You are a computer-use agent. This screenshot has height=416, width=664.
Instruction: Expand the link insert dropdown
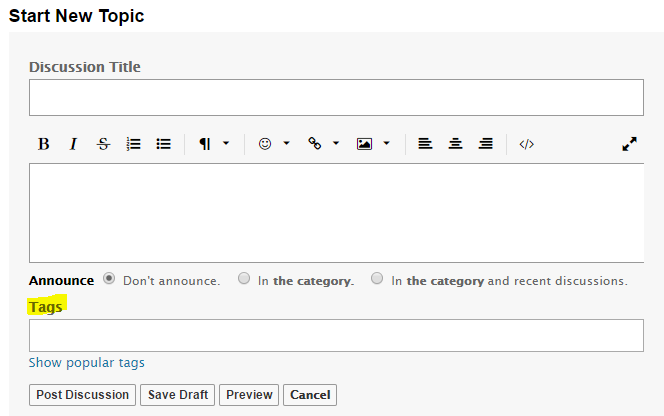tap(323, 144)
